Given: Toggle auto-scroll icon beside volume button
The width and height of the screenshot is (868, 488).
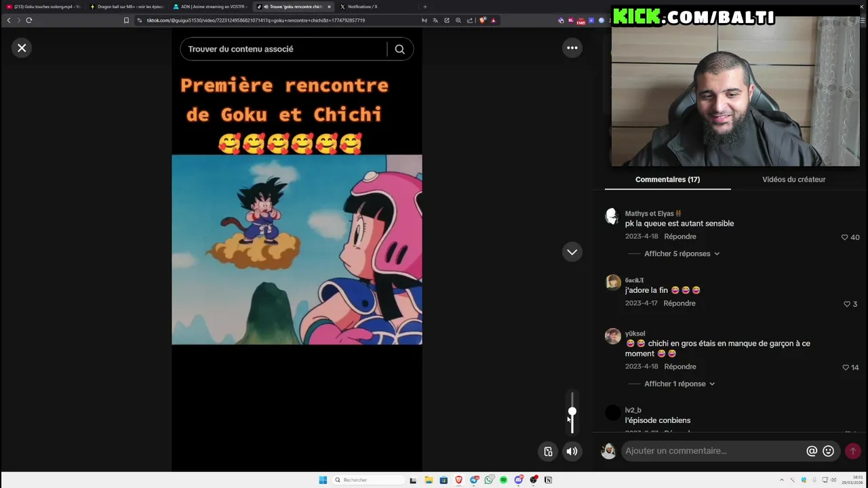Looking at the screenshot, I should (x=548, y=451).
